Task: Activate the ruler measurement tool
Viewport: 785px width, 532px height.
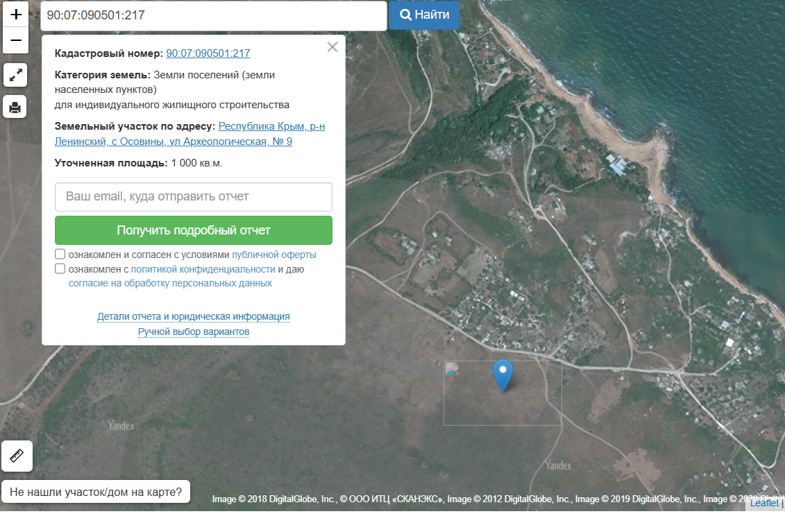Action: [17, 456]
